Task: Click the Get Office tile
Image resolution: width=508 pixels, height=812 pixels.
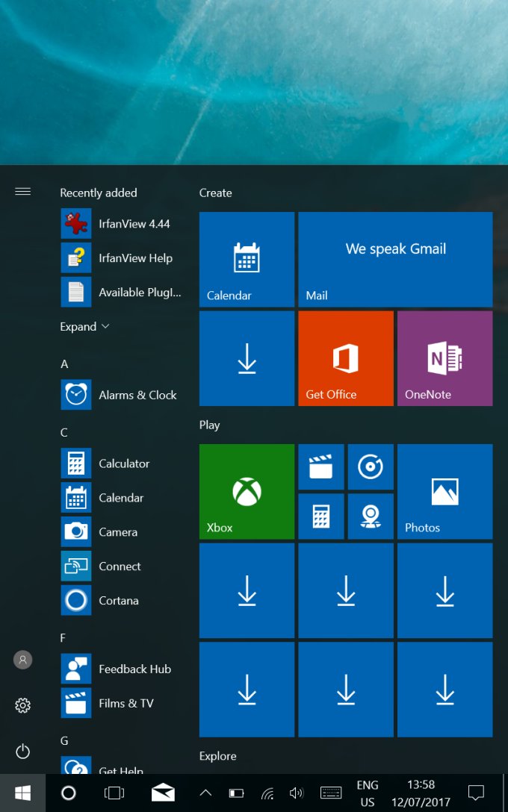Action: (346, 358)
